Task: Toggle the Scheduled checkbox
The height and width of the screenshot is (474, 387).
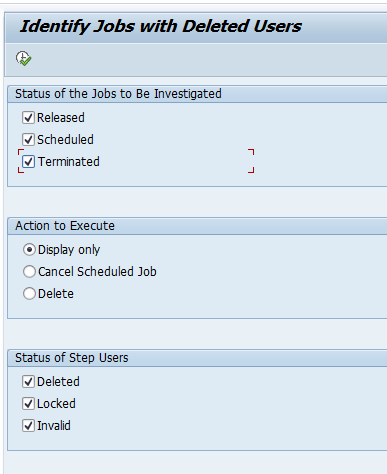Action: pyautogui.click(x=28, y=140)
